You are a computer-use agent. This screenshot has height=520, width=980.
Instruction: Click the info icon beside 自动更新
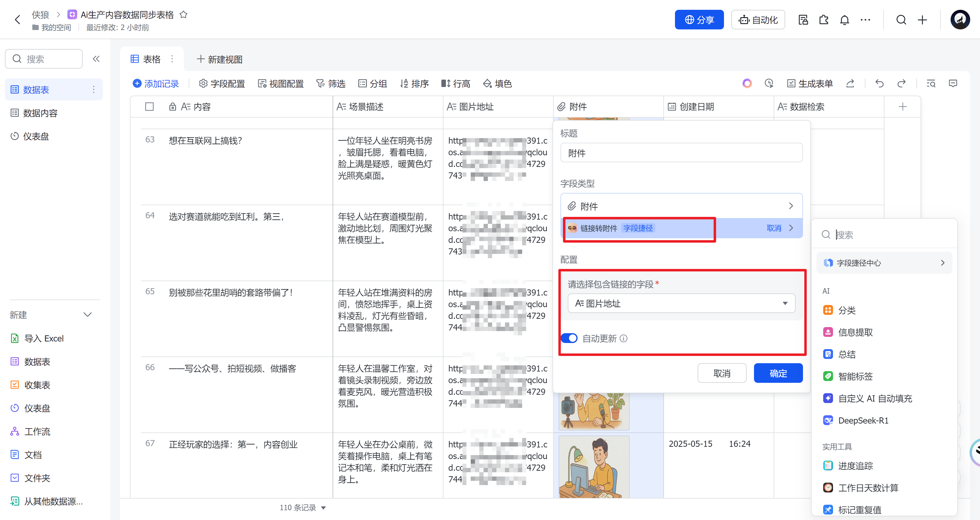click(624, 338)
